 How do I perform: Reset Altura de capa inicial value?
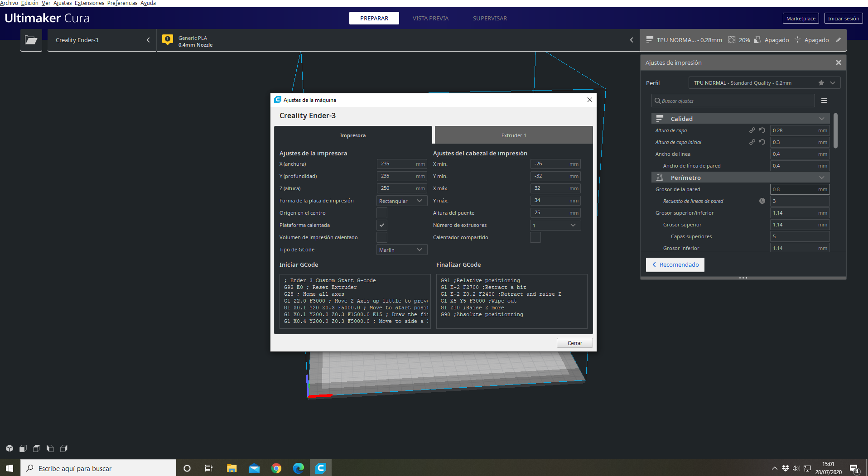tap(762, 142)
